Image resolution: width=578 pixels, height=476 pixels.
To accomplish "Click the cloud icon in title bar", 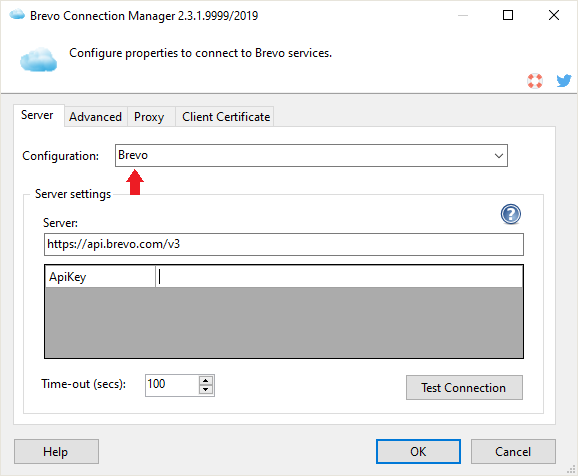I will (17, 15).
